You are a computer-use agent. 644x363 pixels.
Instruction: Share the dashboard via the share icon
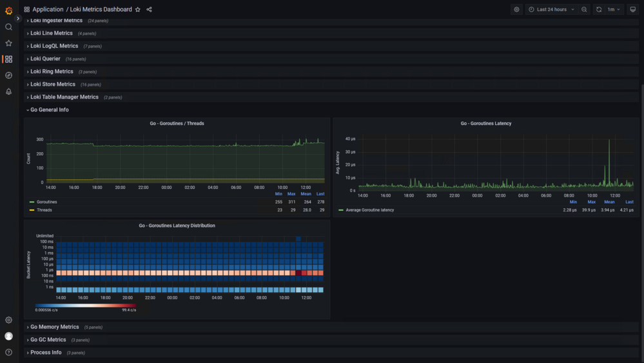click(x=149, y=10)
